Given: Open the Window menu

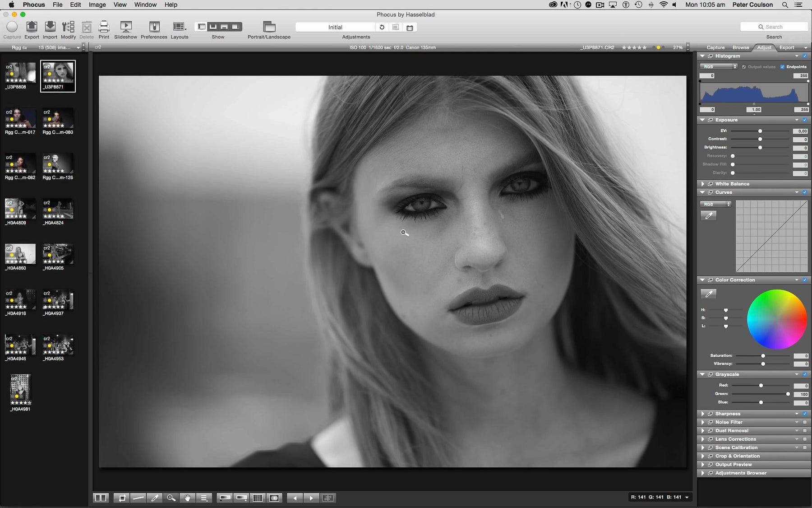Looking at the screenshot, I should [x=145, y=5].
